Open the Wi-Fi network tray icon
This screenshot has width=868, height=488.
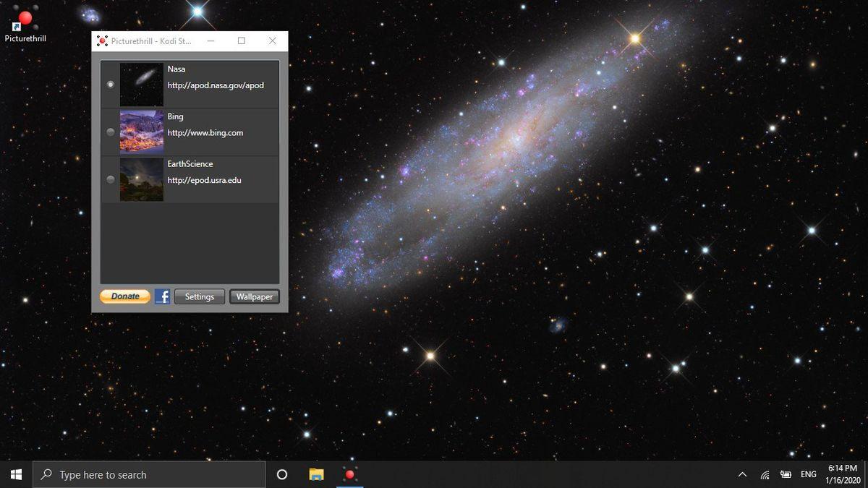pos(765,475)
